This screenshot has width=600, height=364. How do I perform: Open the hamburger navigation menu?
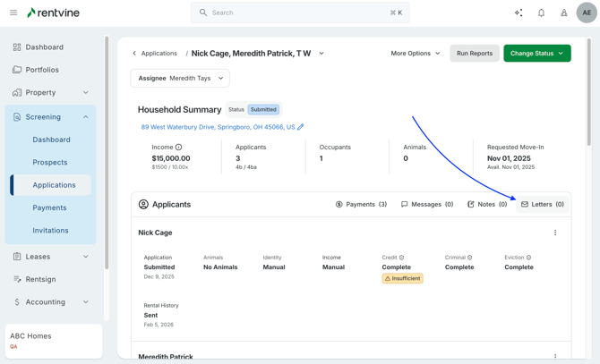(x=13, y=13)
